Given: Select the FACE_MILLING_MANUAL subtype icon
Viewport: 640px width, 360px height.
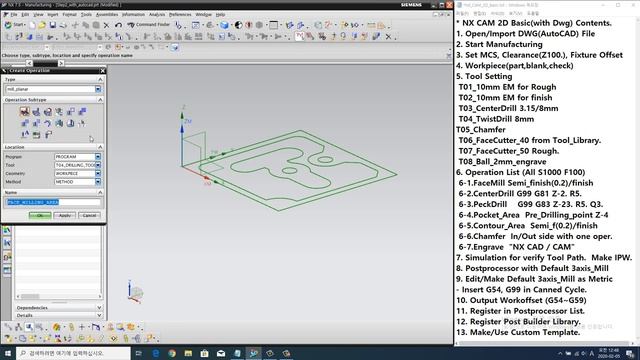Looking at the screenshot, I should (x=47, y=111).
